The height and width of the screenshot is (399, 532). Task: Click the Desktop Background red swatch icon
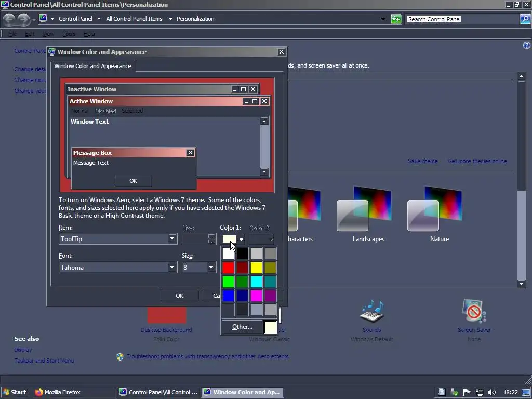[167, 315]
